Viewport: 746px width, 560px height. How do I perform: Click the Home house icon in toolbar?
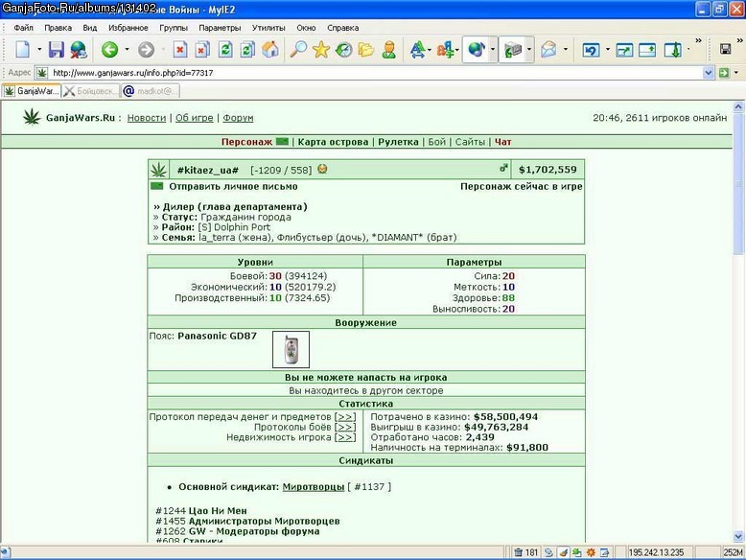270,50
